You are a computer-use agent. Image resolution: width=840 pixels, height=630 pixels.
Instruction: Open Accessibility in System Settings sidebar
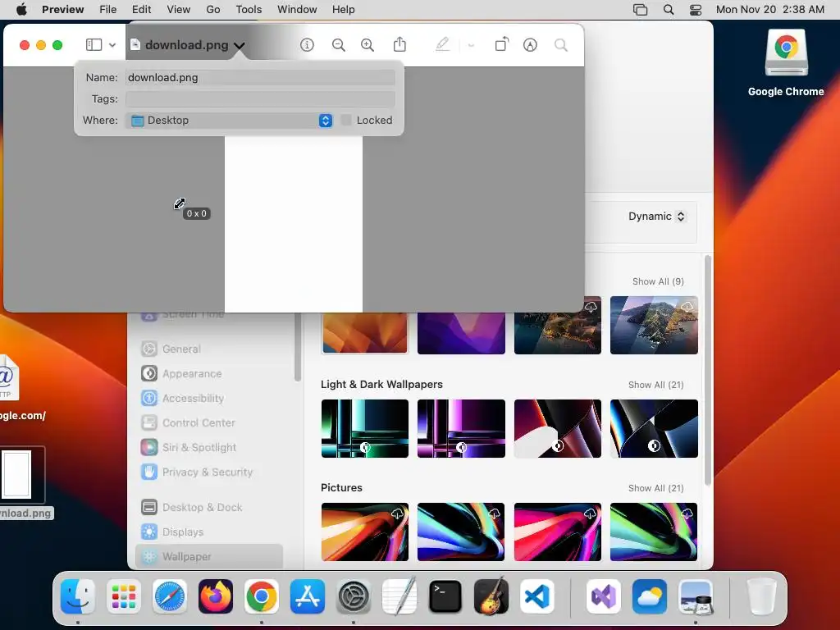point(210,398)
